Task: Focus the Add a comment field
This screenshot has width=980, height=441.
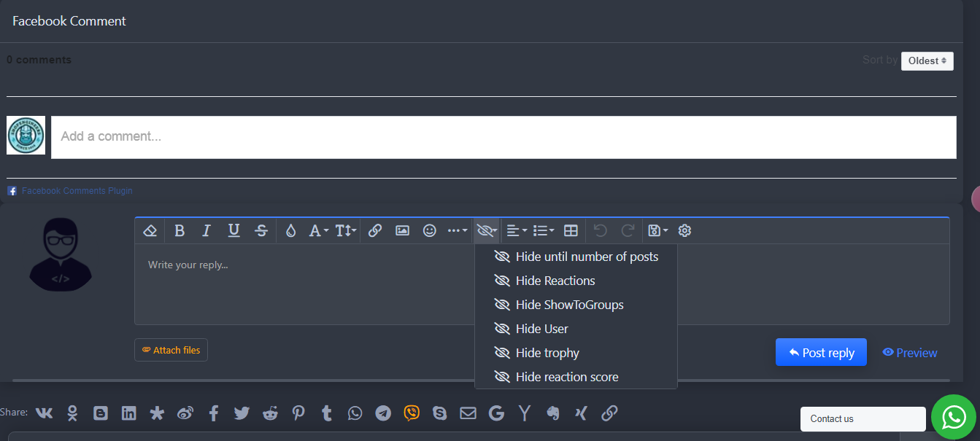Action: (x=503, y=137)
